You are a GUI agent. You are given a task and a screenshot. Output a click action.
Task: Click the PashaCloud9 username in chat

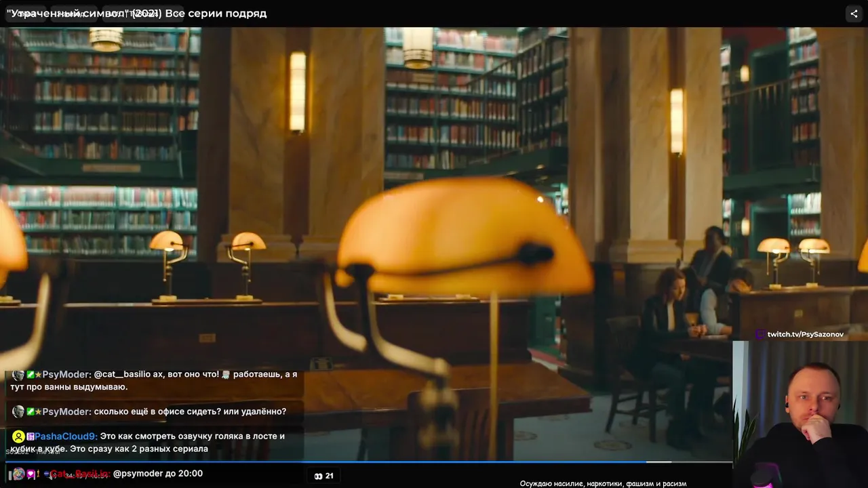point(66,436)
